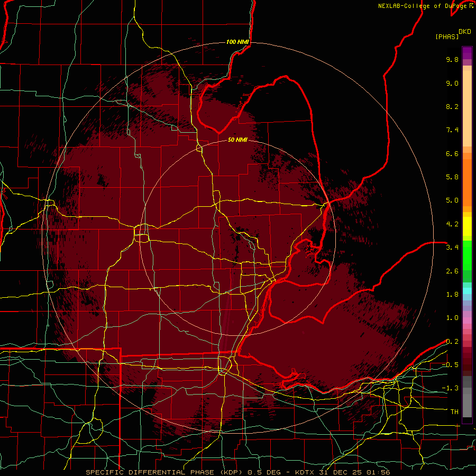This screenshot has height=476, width=476.
Task: Pick the purple band at the scale top
Action: coord(467,53)
